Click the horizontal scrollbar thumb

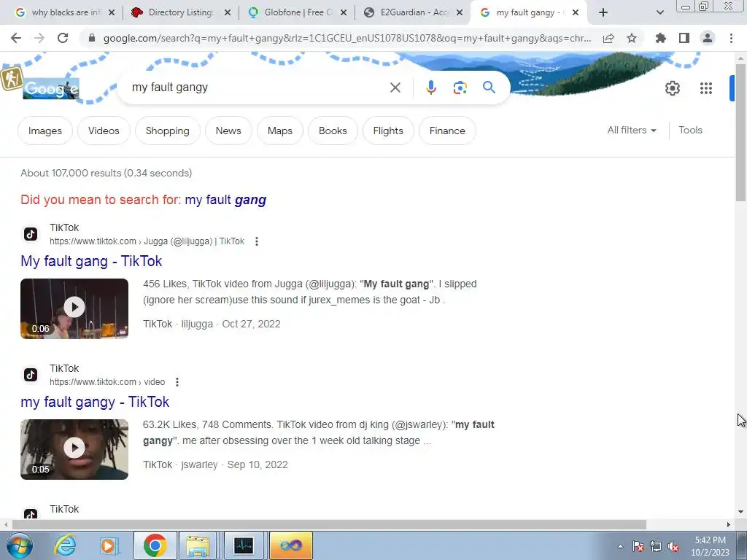click(329, 524)
